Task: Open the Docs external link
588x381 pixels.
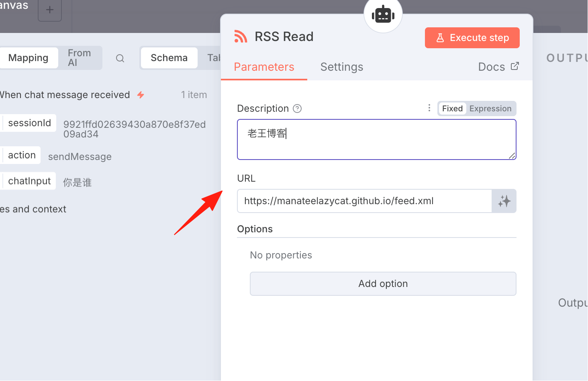Action: pyautogui.click(x=498, y=67)
